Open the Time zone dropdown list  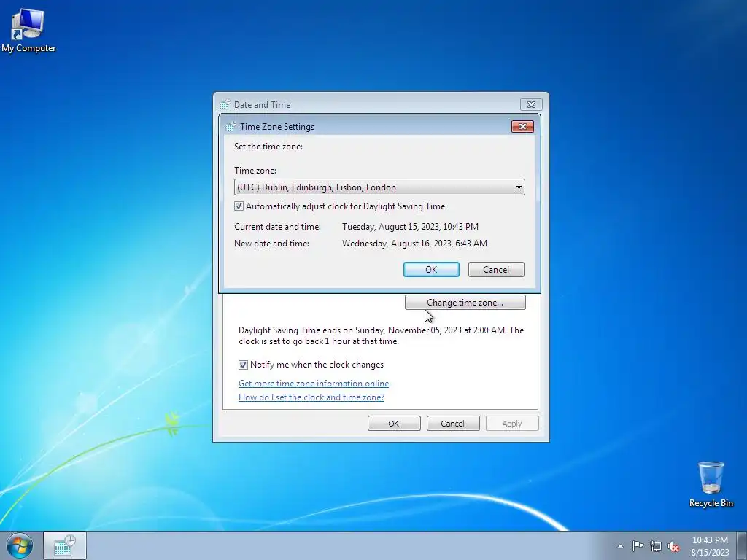(379, 187)
